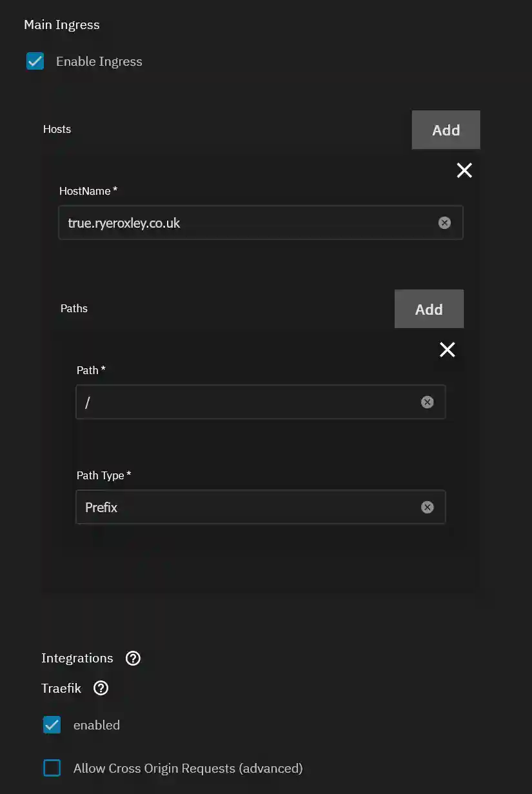
Task: Disable the Enable Ingress checkbox
Action: coord(35,61)
